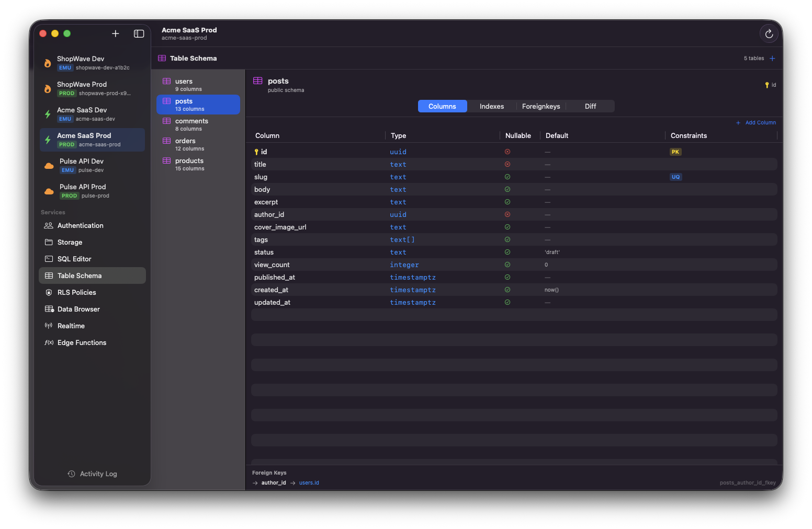Switch to the Indexes tab
The height and width of the screenshot is (529, 812).
(x=491, y=106)
